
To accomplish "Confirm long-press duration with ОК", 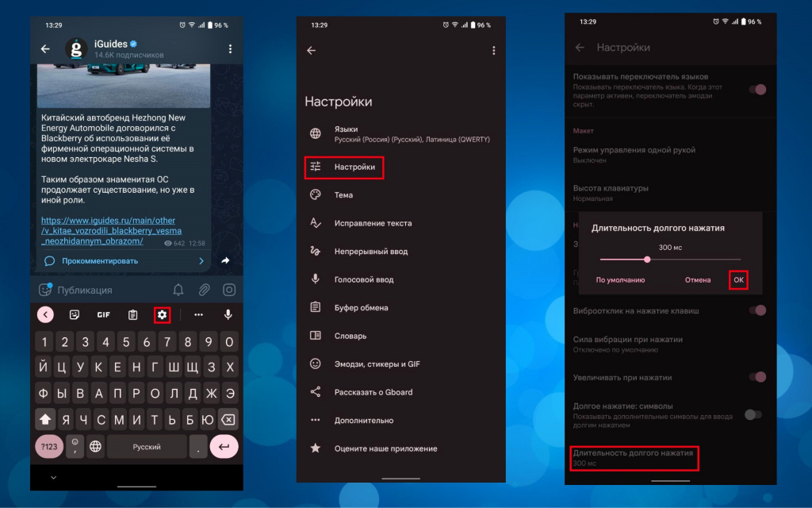I will [x=737, y=279].
